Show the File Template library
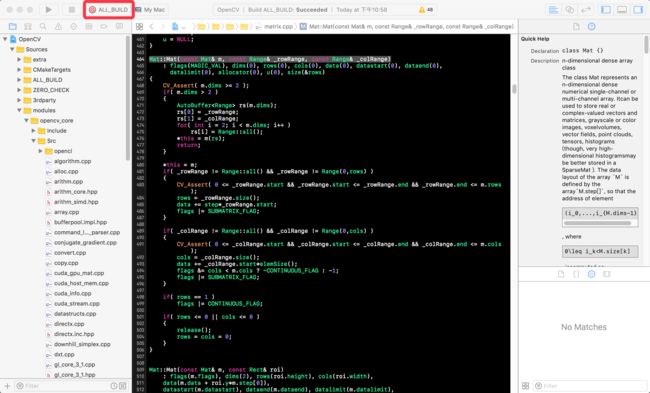The height and width of the screenshot is (393, 650). tap(561, 274)
